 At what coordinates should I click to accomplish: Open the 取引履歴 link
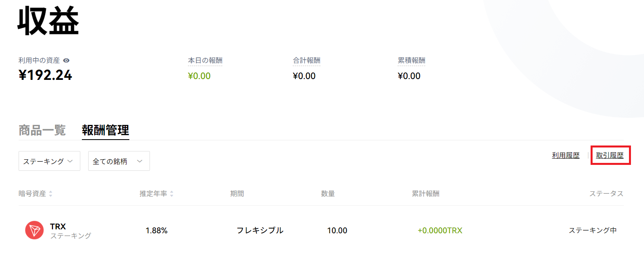pyautogui.click(x=610, y=155)
